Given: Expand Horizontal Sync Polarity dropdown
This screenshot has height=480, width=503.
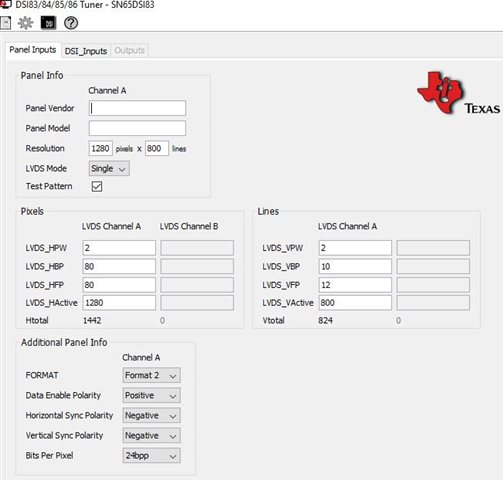Looking at the screenshot, I should coord(152,416).
